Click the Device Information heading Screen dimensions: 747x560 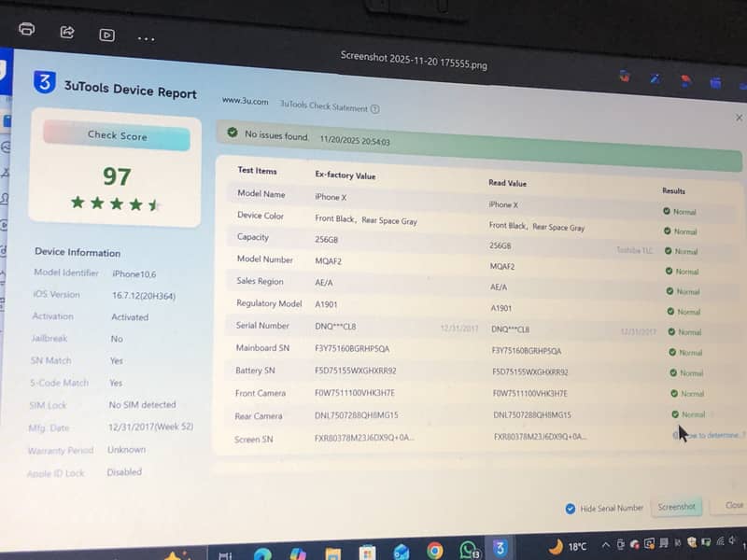click(78, 252)
